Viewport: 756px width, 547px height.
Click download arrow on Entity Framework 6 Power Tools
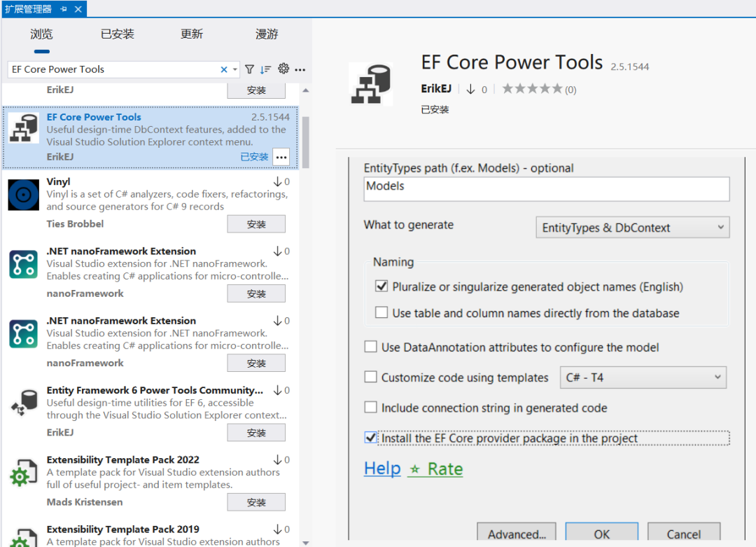click(x=278, y=390)
